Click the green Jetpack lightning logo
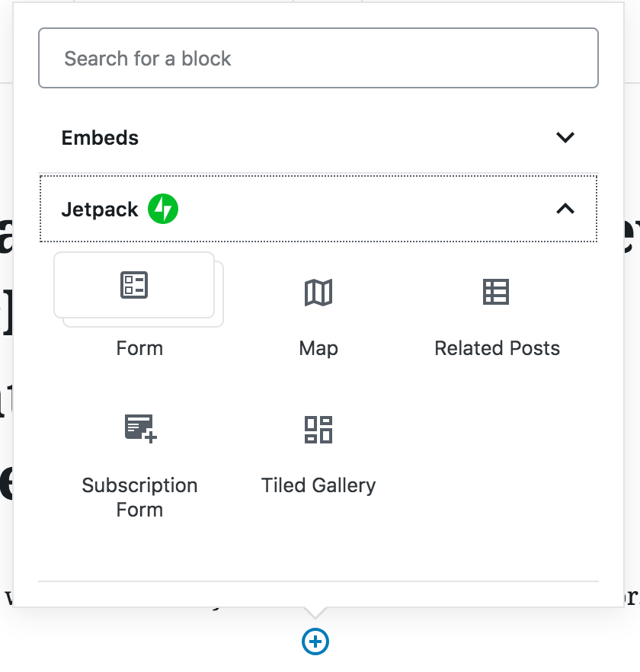Viewport: 640px width, 672px height. [163, 209]
